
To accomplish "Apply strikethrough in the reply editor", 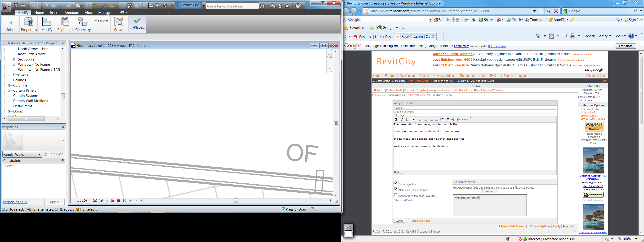I will (415, 120).
